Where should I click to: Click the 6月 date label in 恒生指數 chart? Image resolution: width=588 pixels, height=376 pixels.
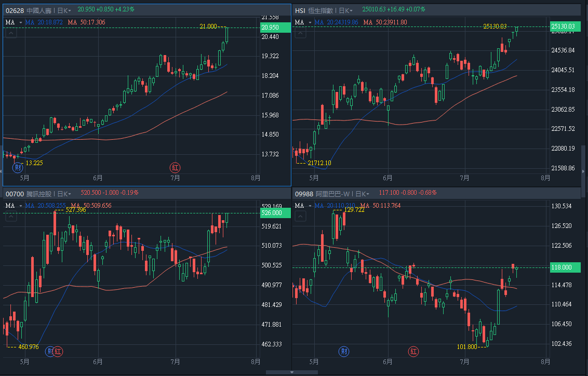(387, 178)
